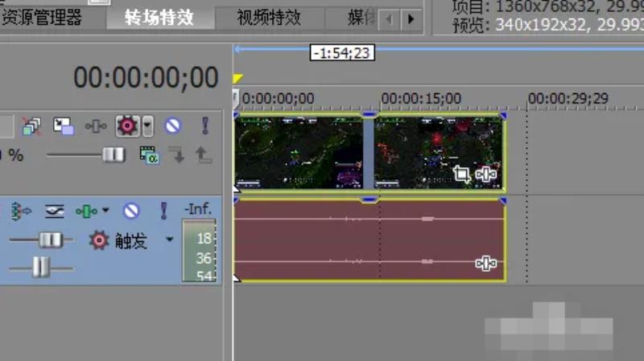Click the audio track automation settings icon
The width and height of the screenshot is (644, 361).
86,211
